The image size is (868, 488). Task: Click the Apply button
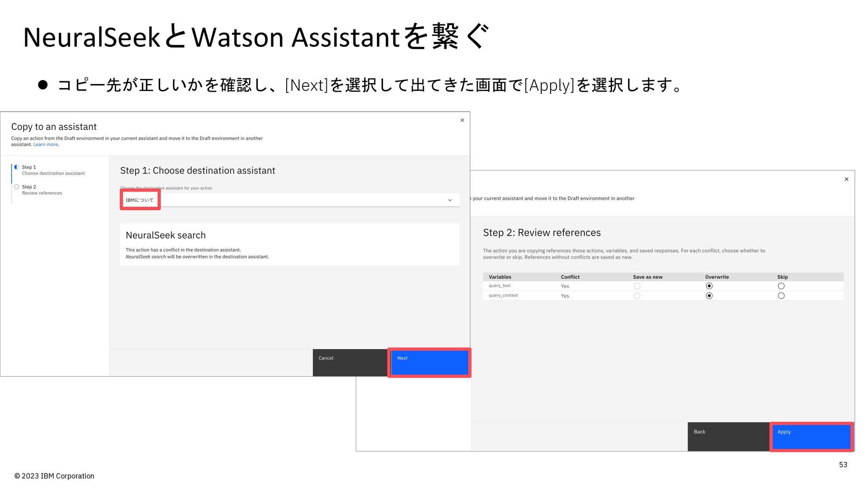811,436
